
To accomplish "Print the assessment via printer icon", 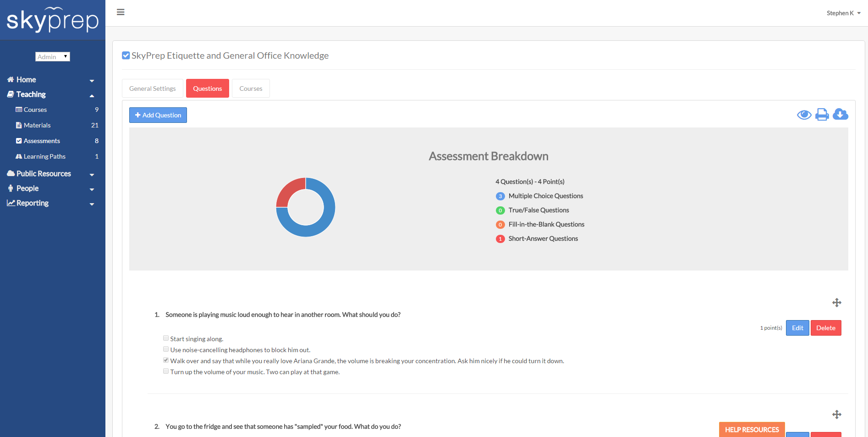I will pos(822,115).
